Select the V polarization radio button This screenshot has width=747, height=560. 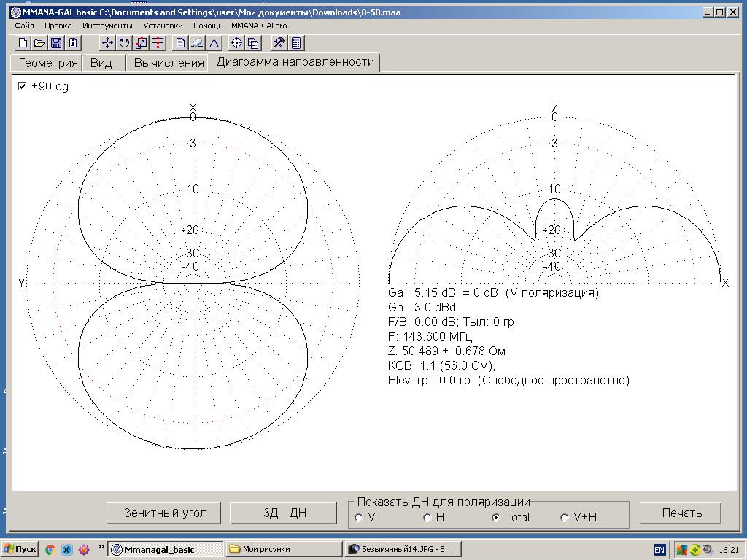359,518
